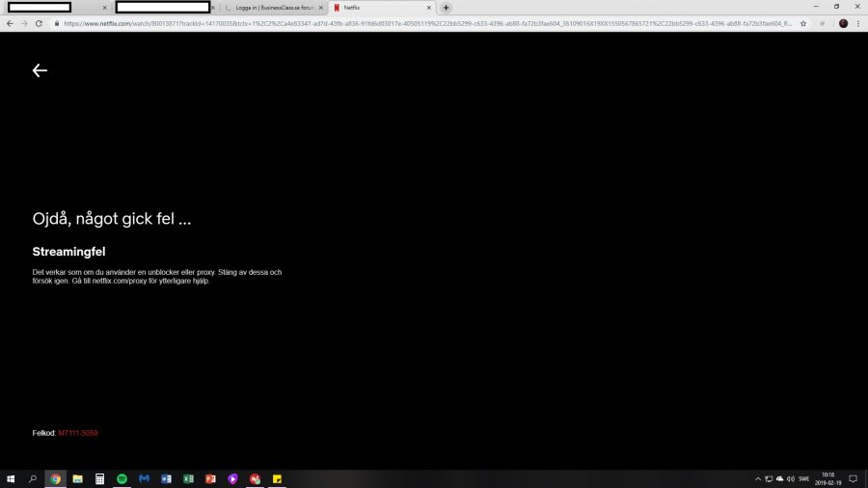Viewport: 868px width, 488px height.
Task: Close the Netflix tab
Action: (x=429, y=7)
